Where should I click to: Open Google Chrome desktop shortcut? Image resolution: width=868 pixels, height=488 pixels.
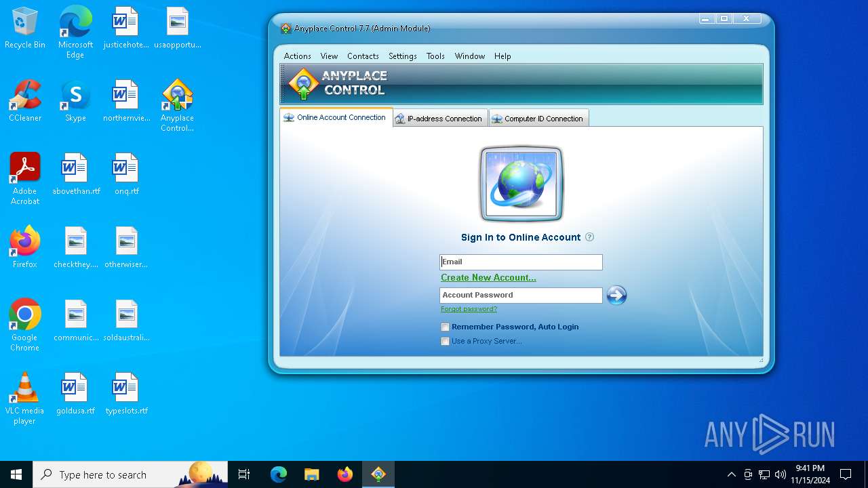click(25, 325)
